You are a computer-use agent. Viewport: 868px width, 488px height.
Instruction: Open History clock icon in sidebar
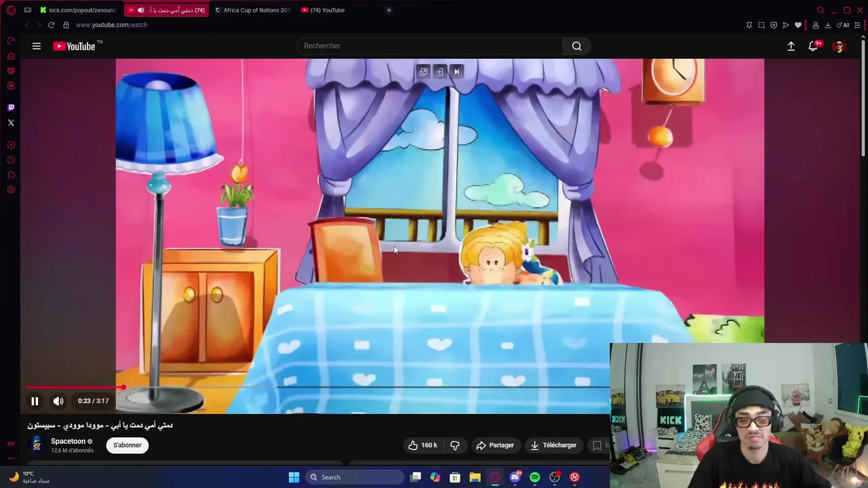[11, 160]
